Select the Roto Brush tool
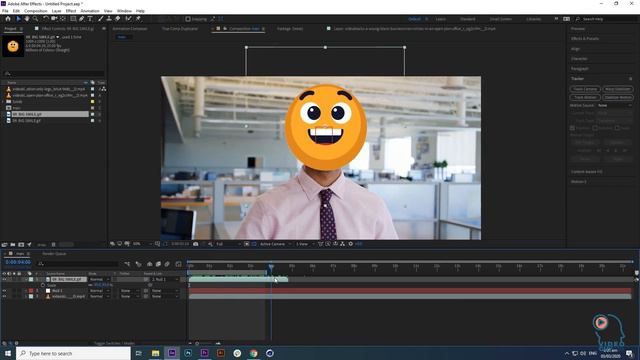640x360 pixels. click(129, 19)
